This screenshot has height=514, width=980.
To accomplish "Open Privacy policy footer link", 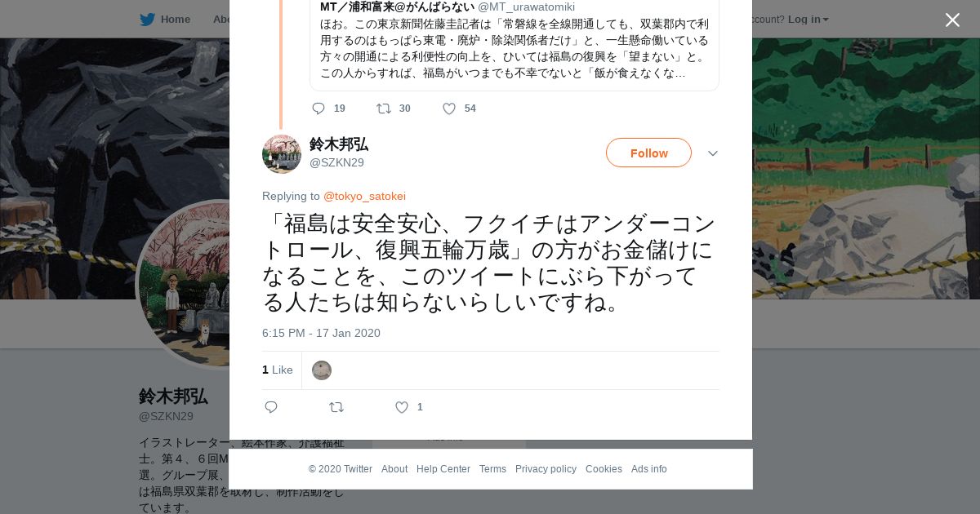I will 546,469.
